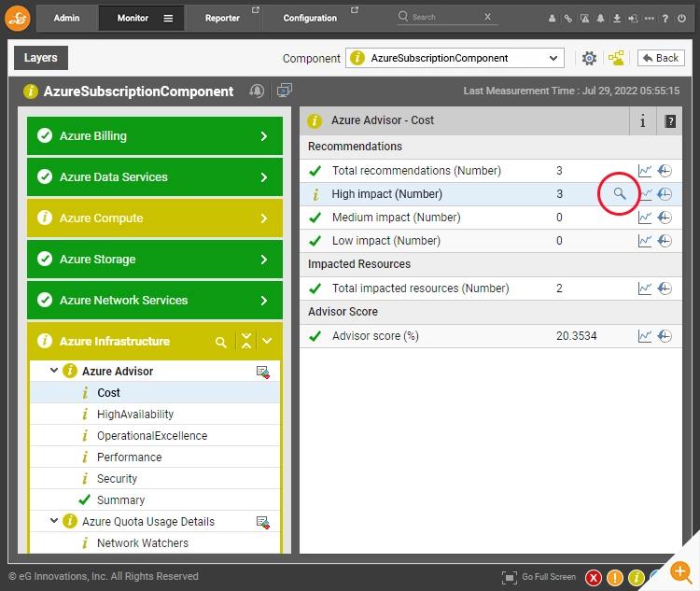Select the Security descriptor
700x591 pixels.
(154, 478)
